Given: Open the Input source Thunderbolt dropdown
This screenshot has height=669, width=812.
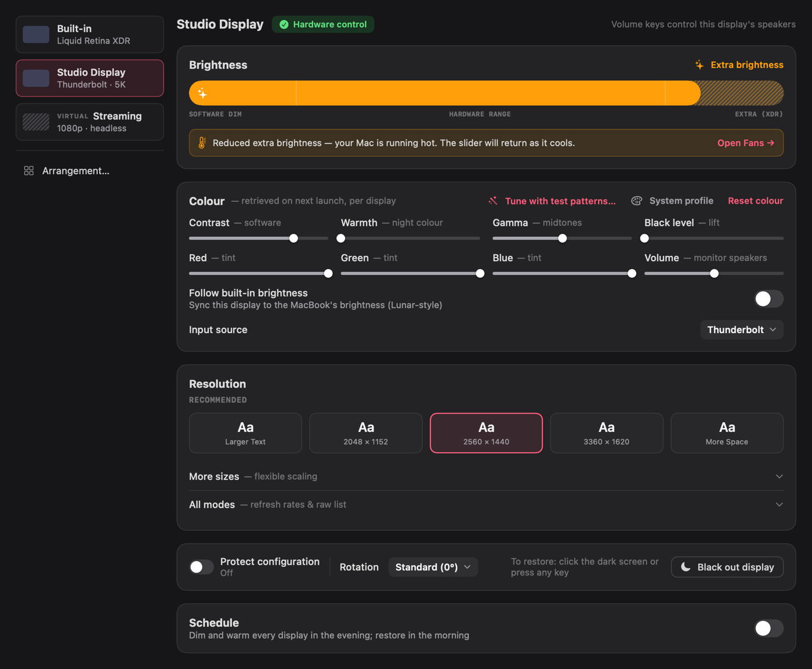Looking at the screenshot, I should click(x=742, y=330).
